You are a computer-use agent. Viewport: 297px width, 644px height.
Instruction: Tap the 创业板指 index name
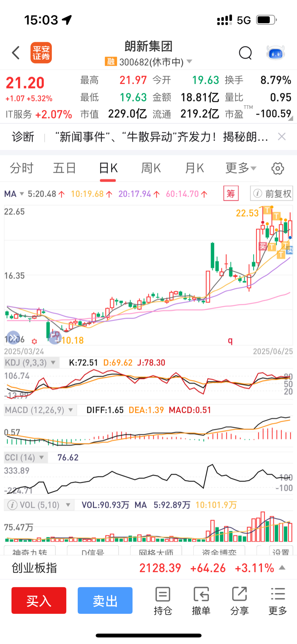34,568
